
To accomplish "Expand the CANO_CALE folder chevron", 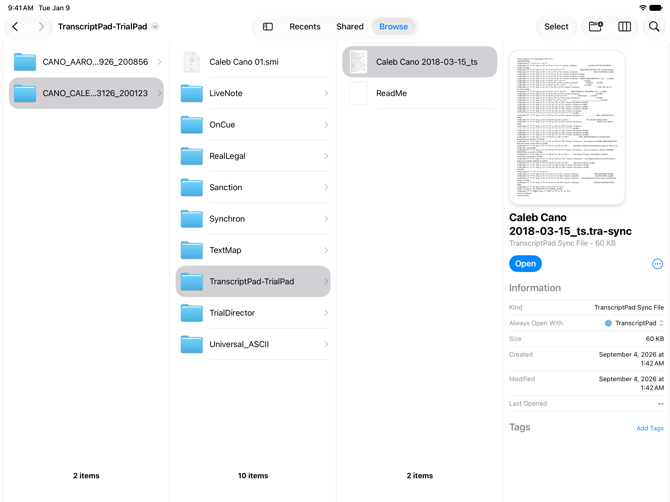I will click(x=159, y=93).
